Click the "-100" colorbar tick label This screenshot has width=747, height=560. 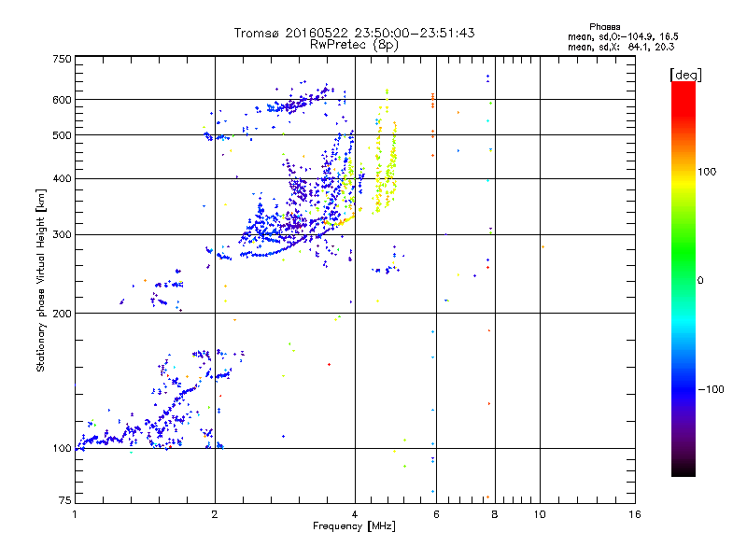(711, 389)
